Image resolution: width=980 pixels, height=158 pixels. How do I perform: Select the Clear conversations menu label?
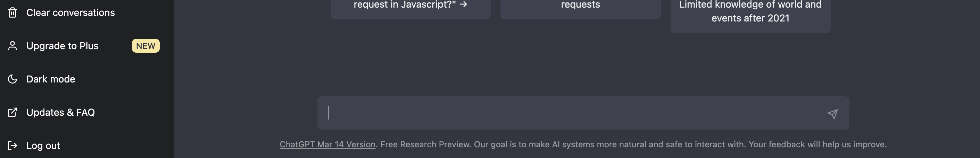[x=70, y=12]
